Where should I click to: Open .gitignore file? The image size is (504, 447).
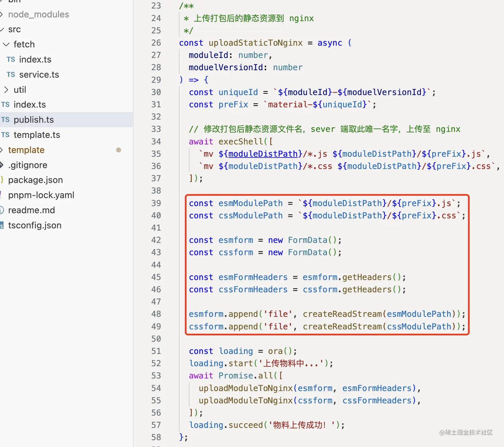pos(28,165)
